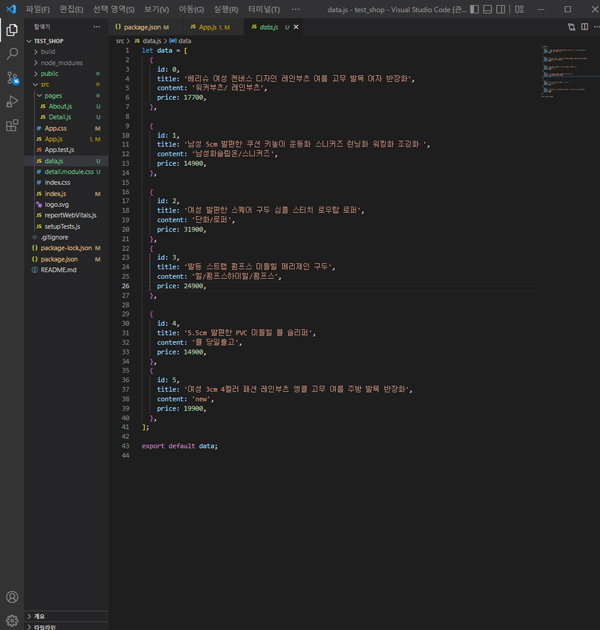Open the Run and Debug view
Screen dimensions: 600x630
12,101
